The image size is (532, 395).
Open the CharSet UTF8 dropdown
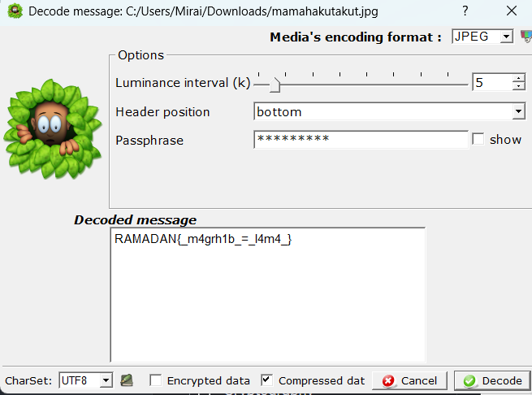pos(85,380)
